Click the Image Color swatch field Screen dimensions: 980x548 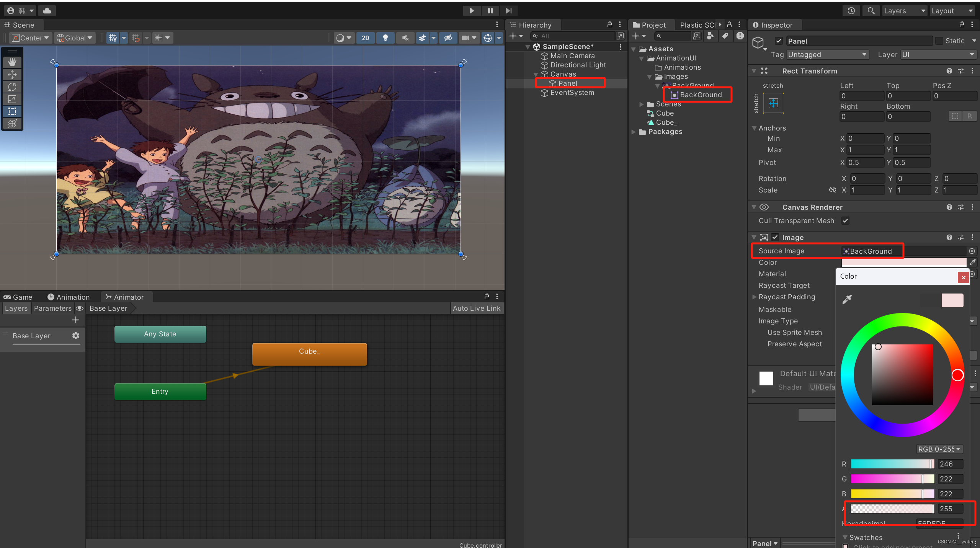pos(904,263)
